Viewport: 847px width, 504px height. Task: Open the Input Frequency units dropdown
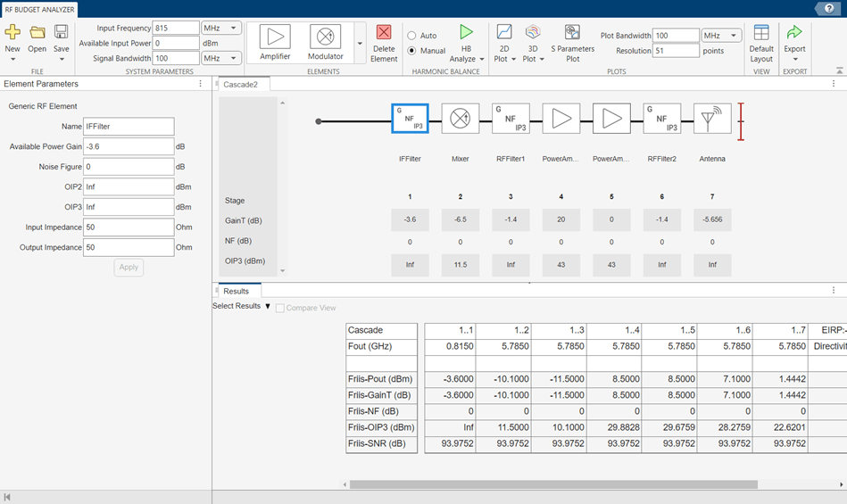pos(221,29)
